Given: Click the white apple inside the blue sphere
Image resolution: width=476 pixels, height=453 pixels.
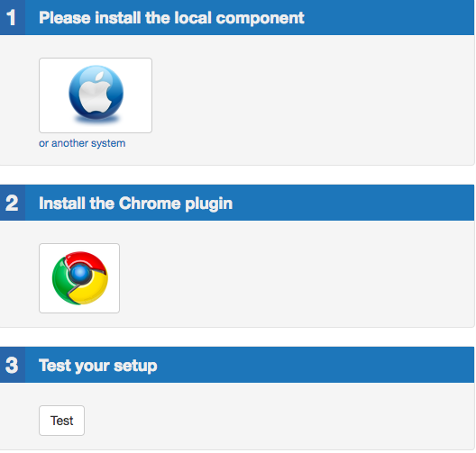Looking at the screenshot, I should [96, 93].
